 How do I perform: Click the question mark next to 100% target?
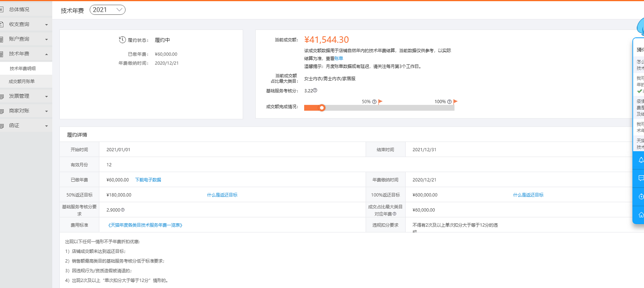tap(449, 102)
